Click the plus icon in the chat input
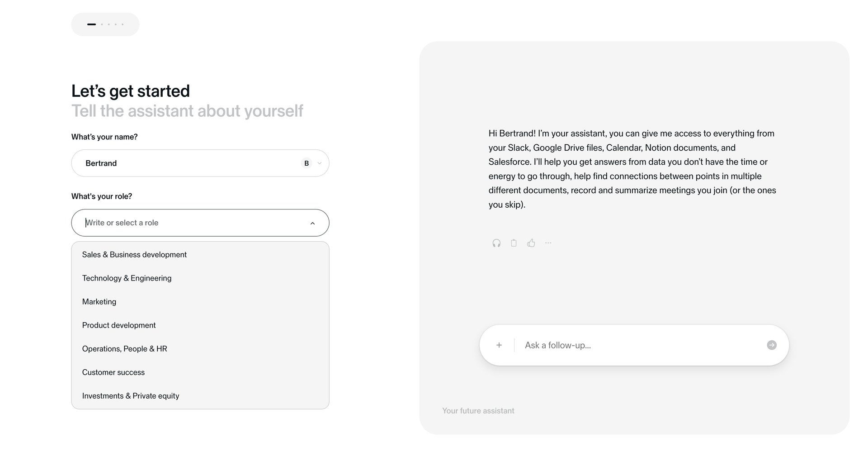 499,345
